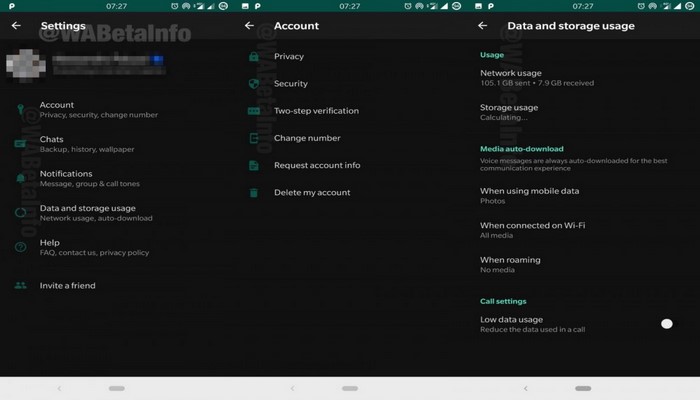
Task: Click the trash icon for Delete my account
Action: 254,192
